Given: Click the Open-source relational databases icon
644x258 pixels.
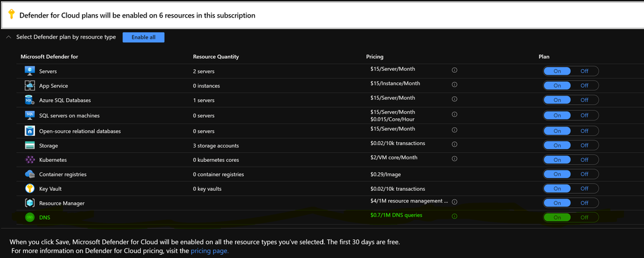Looking at the screenshot, I should 30,131.
